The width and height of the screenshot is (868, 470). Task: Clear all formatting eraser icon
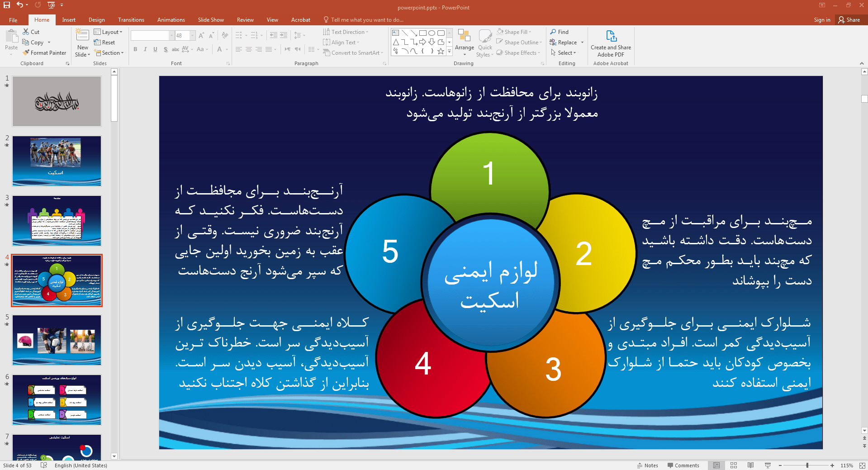[x=225, y=35]
